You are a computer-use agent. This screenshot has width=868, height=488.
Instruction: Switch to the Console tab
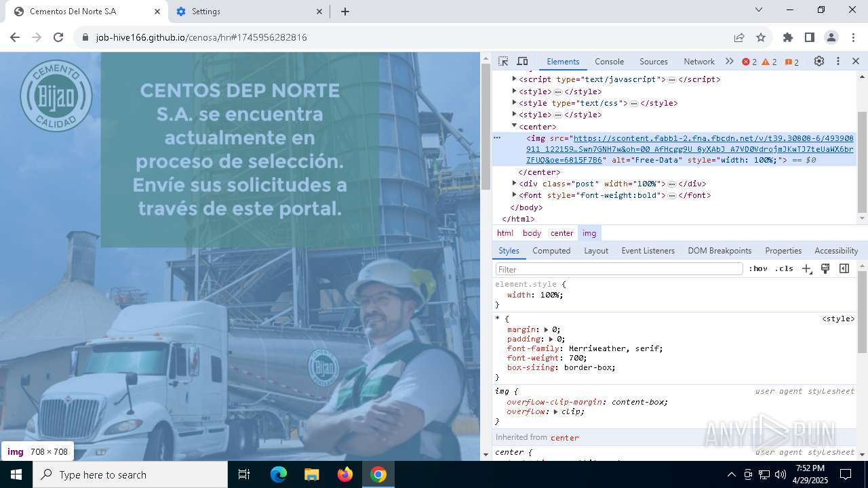(609, 61)
